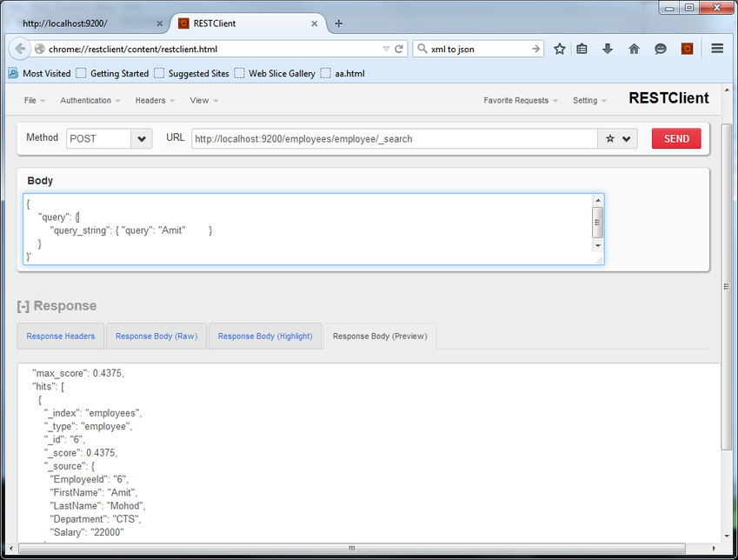Switch to the localhost:9200 tab

(x=86, y=23)
